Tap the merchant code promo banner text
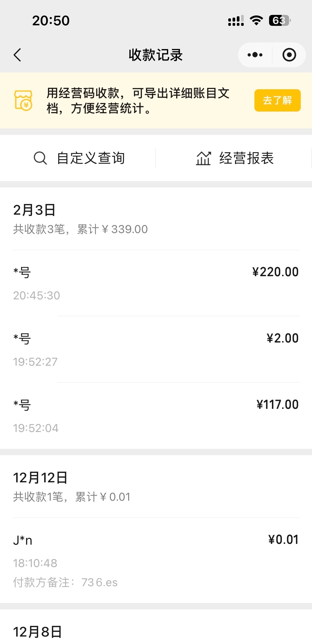Viewport: 312px width, 644px height. click(138, 100)
